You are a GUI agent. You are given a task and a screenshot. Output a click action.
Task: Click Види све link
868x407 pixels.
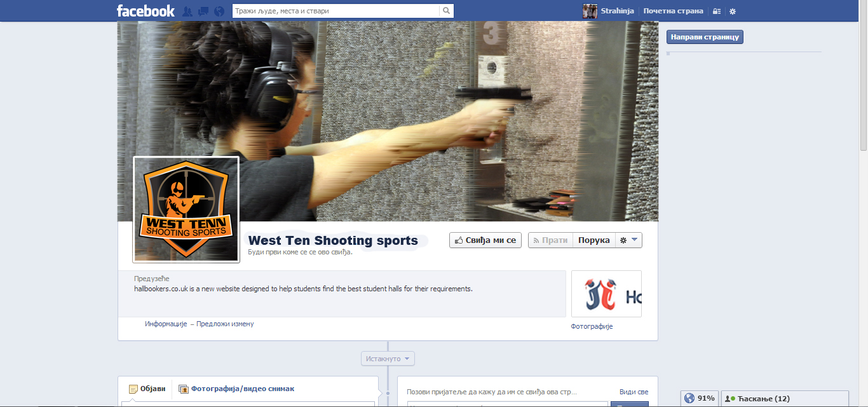click(x=634, y=392)
